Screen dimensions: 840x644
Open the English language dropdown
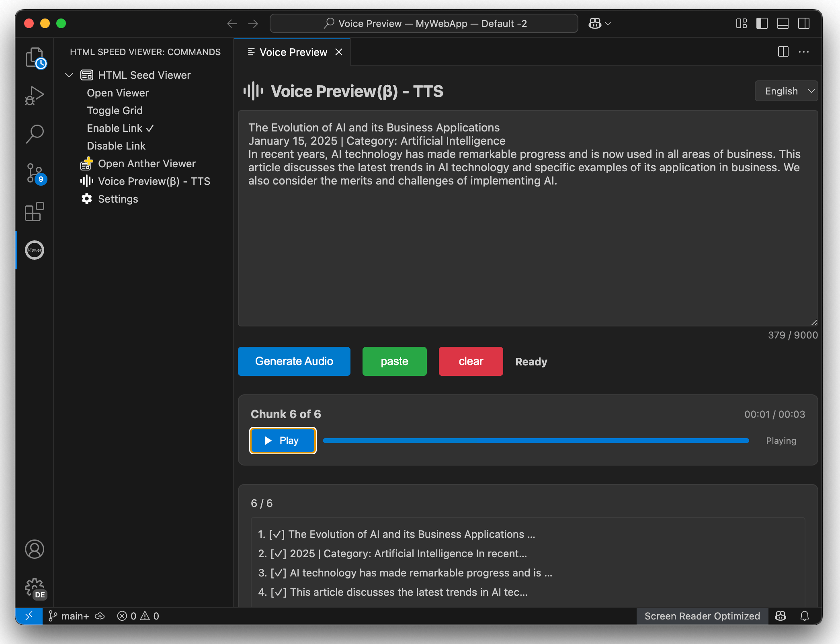coord(786,91)
